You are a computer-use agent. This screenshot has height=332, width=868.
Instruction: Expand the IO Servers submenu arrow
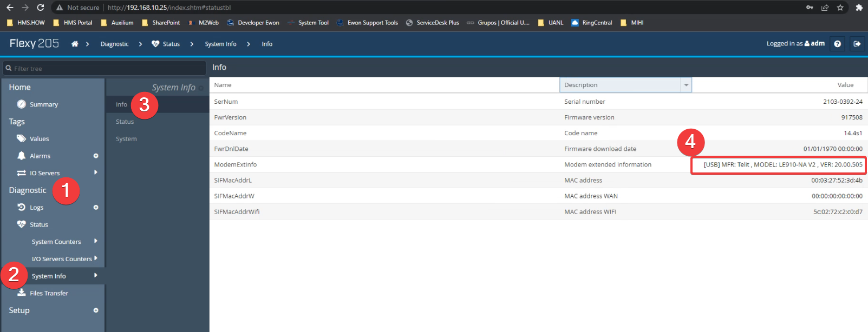(x=96, y=172)
